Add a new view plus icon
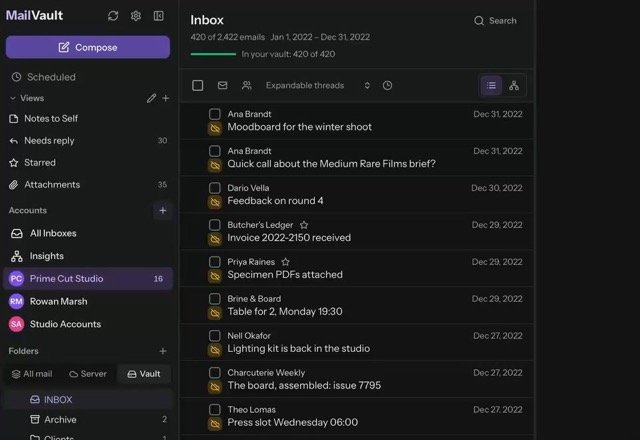Viewport: 640px width, 440px height. 165,98
